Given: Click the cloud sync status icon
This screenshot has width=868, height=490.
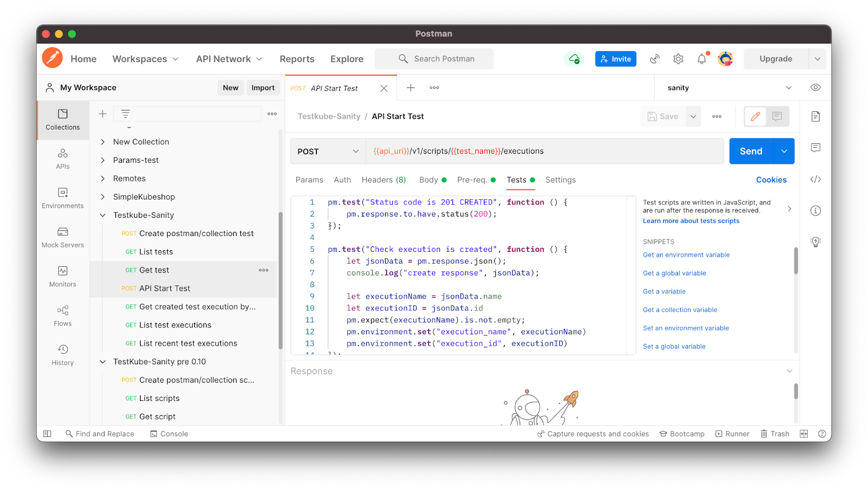Looking at the screenshot, I should click(574, 59).
